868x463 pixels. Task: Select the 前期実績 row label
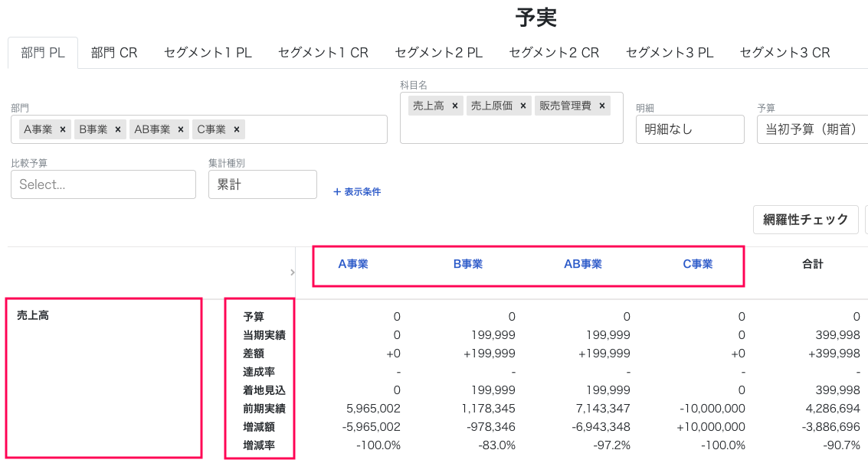[264, 409]
